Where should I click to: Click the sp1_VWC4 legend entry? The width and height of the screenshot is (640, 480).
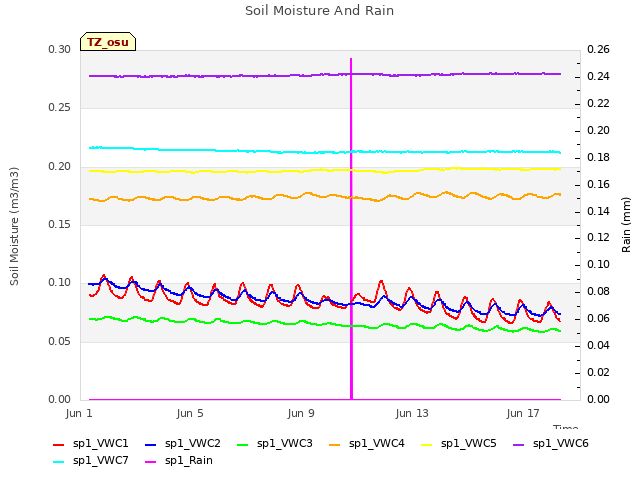pyautogui.click(x=367, y=444)
